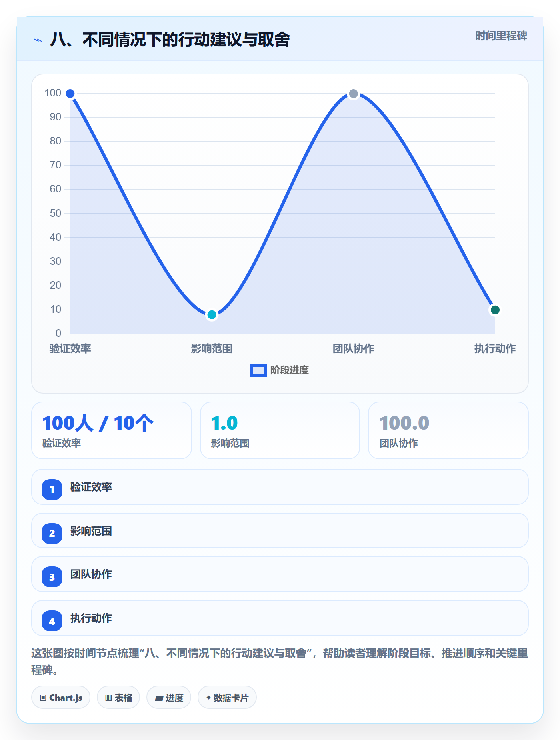Image resolution: width=560 pixels, height=740 pixels.
Task: Click the 影响范围 x-axis label
Action: (212, 348)
